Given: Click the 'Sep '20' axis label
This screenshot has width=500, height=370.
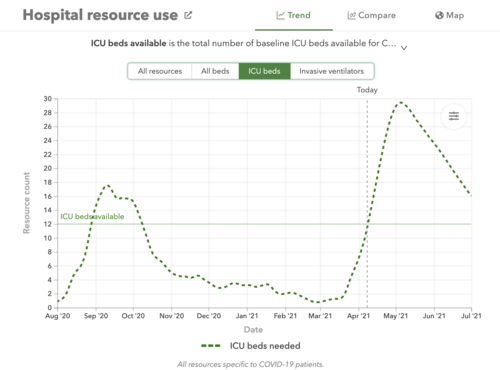Looking at the screenshot, I should click(x=96, y=316).
